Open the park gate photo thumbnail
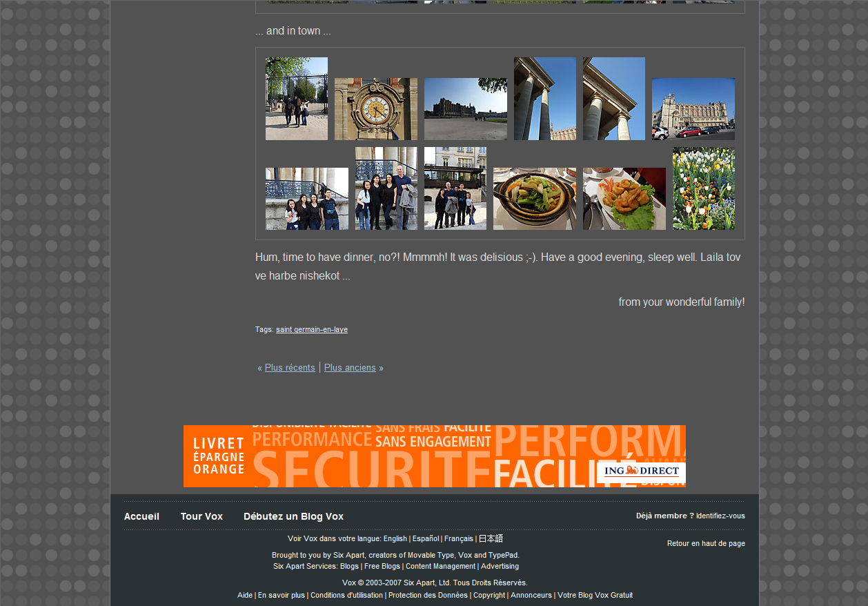Image resolution: width=868 pixels, height=606 pixels. tap(296, 99)
